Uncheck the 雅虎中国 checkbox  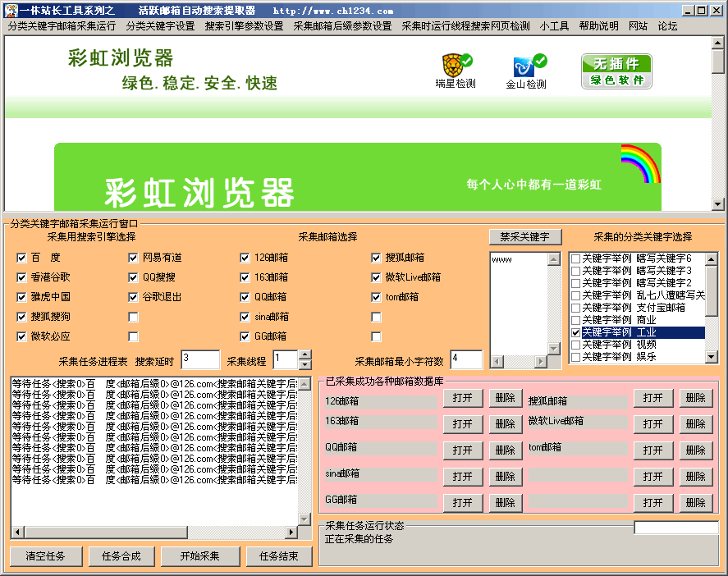click(x=21, y=297)
